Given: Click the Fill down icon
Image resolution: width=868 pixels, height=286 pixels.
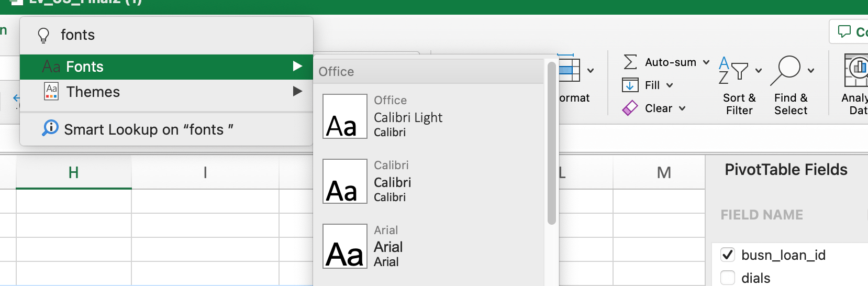Looking at the screenshot, I should point(630,85).
